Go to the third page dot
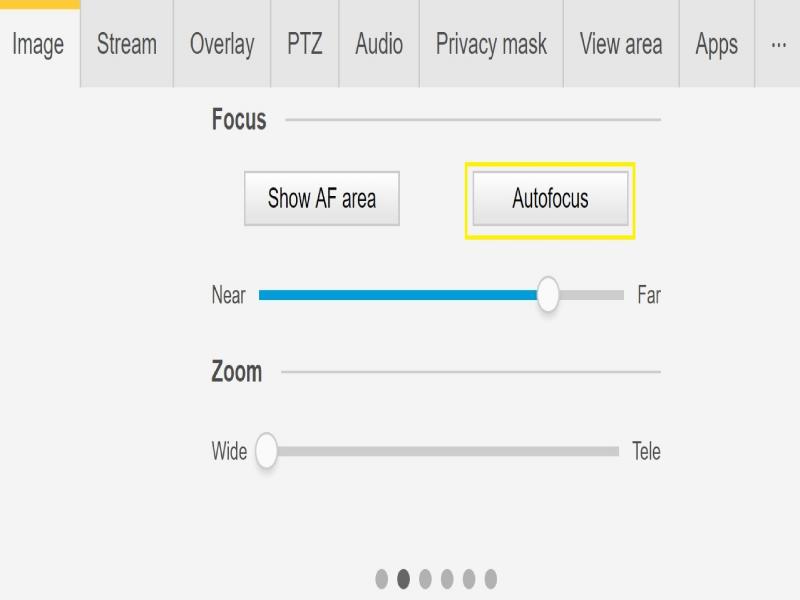 [x=425, y=579]
